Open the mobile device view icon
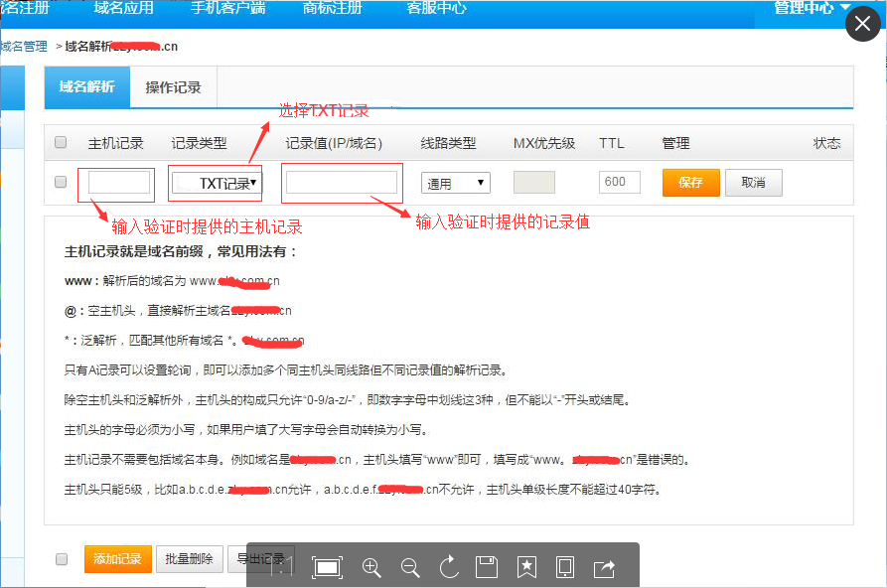The image size is (887, 588). pos(565,567)
